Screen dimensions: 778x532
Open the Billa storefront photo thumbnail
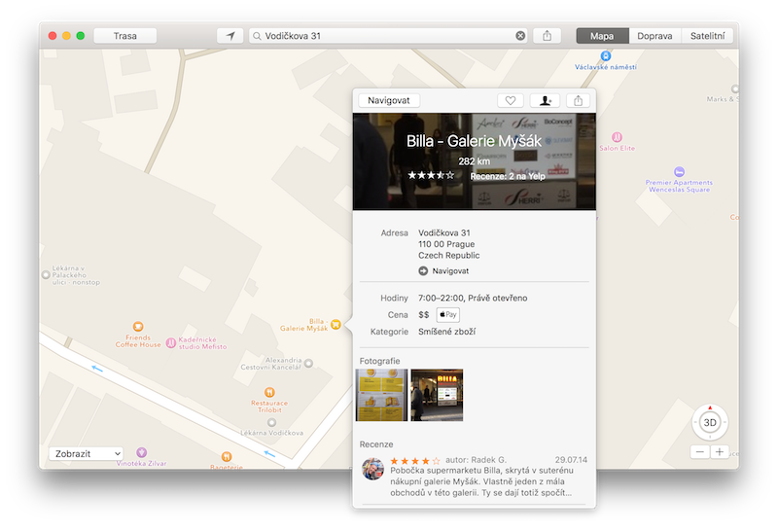(x=437, y=395)
